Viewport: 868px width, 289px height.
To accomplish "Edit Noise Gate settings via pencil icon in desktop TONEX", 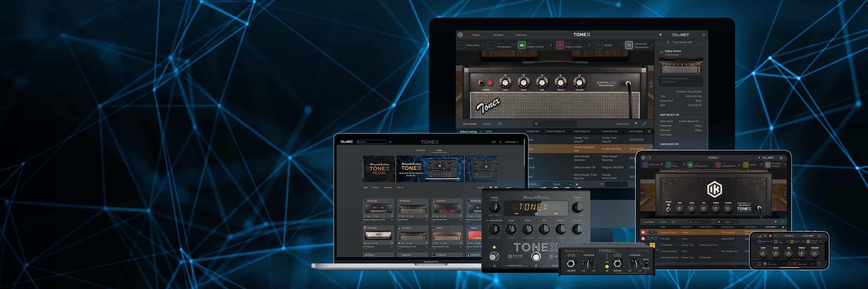I will 484,45.
